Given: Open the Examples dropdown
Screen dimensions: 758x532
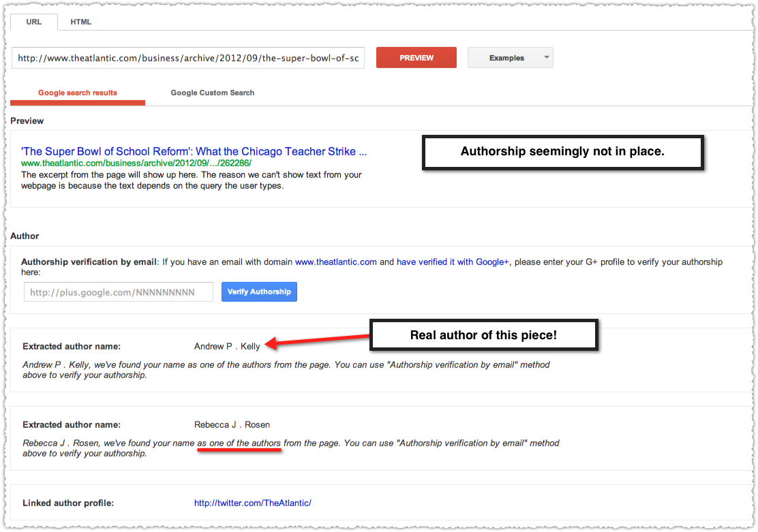Looking at the screenshot, I should tap(511, 57).
